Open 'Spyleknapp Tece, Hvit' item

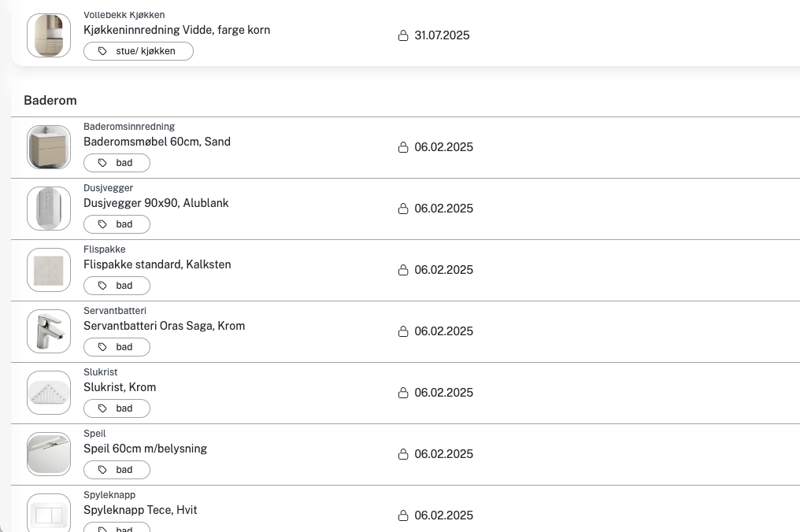point(140,510)
